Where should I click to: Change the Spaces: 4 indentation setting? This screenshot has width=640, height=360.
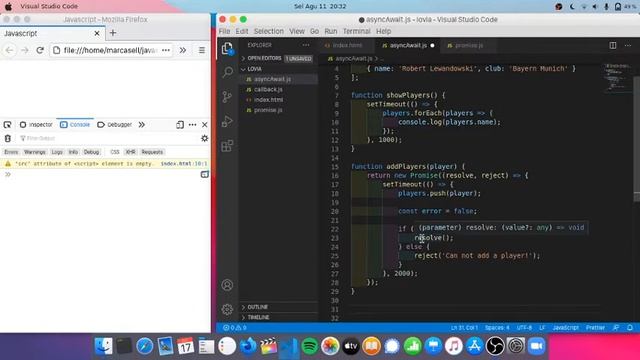(x=497, y=328)
